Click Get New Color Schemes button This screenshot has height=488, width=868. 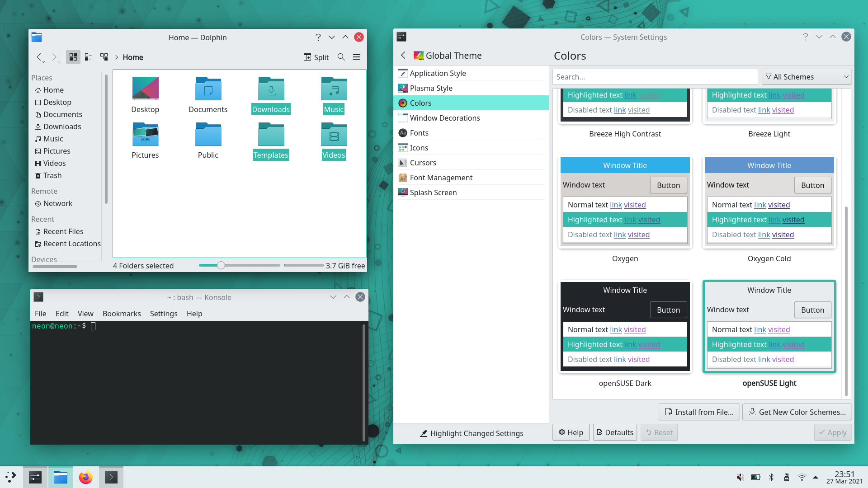point(797,412)
